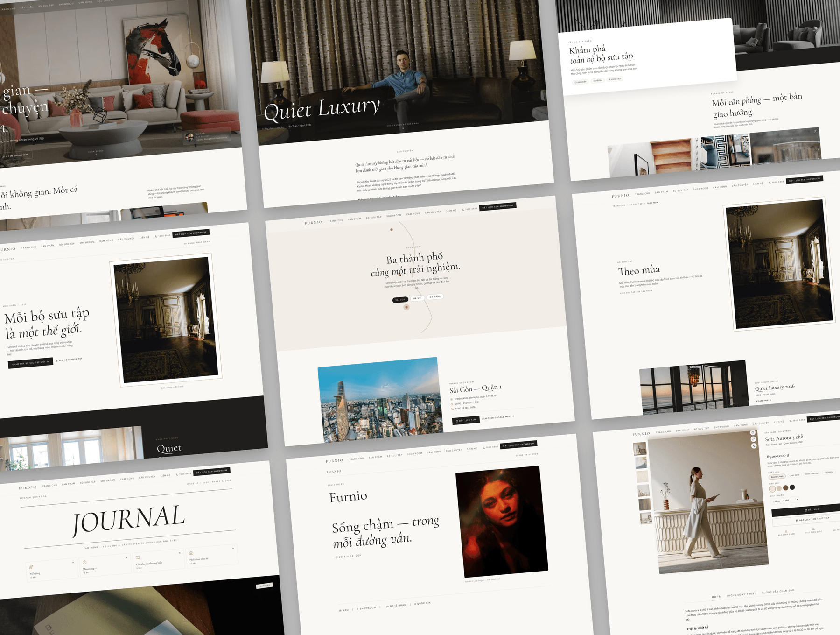Open the Mô tả tab on product page
Screen dimensions: 840x635
(716, 597)
